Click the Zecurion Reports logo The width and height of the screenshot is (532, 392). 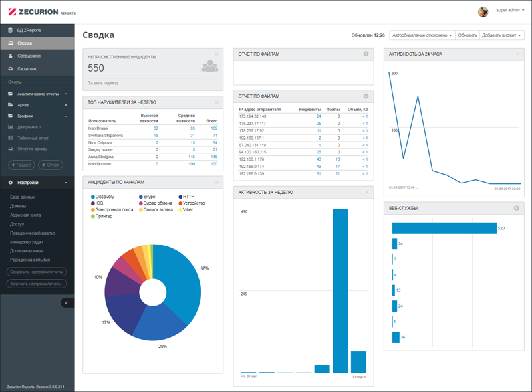coord(42,12)
